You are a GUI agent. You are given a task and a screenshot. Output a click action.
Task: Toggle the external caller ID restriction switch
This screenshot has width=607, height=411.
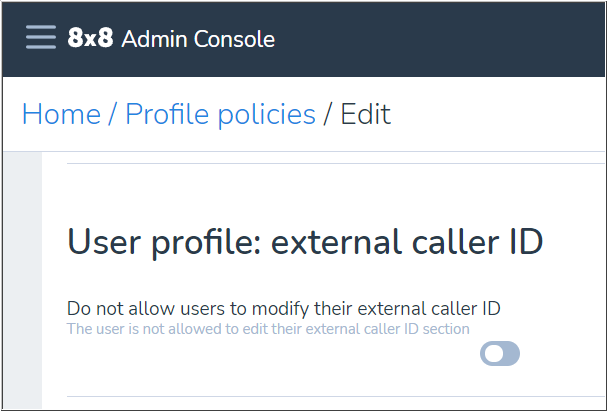coord(500,353)
